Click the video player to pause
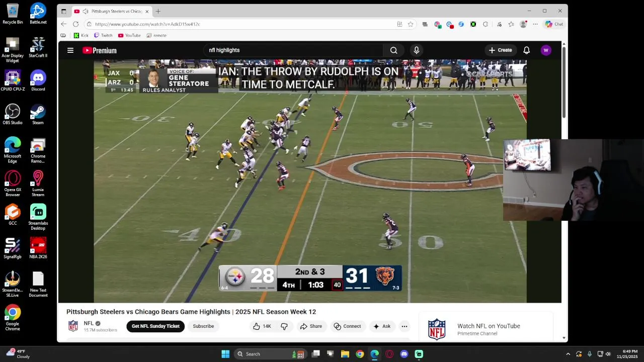 310,181
